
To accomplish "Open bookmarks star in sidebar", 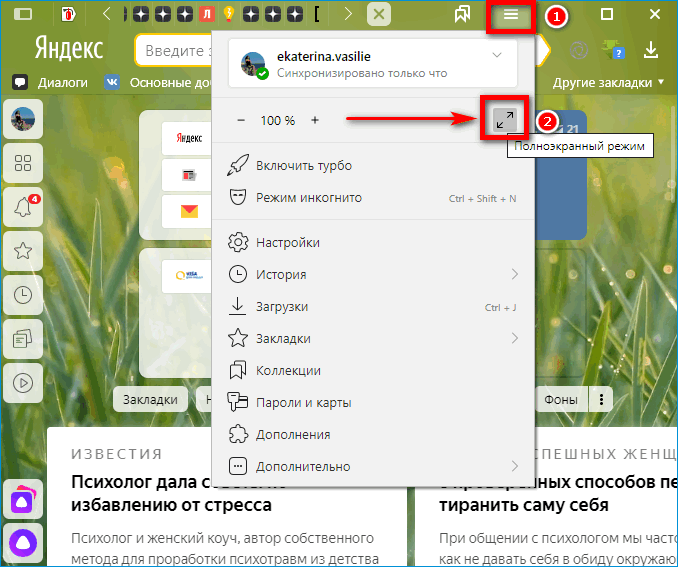I will pos(23,251).
